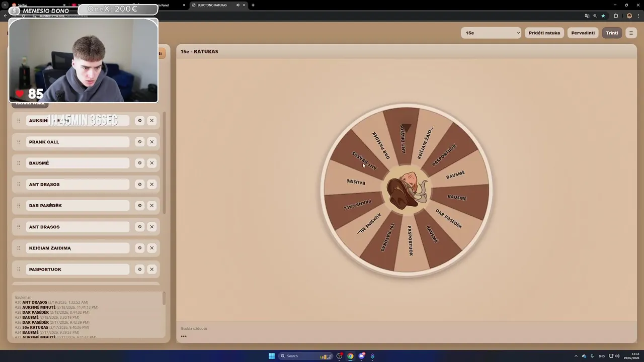Spin the wheel by clicking its center

(x=407, y=190)
